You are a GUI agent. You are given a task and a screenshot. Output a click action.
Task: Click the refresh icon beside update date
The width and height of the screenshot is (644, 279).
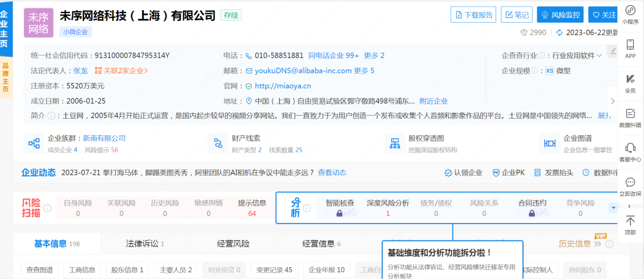(x=559, y=32)
